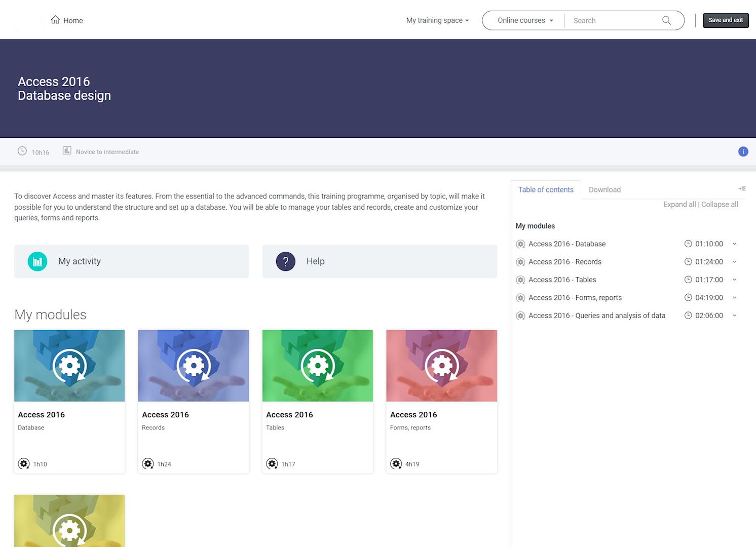756x547 pixels.
Task: Click the '1h24' duration on the Records card
Action: [x=164, y=464]
